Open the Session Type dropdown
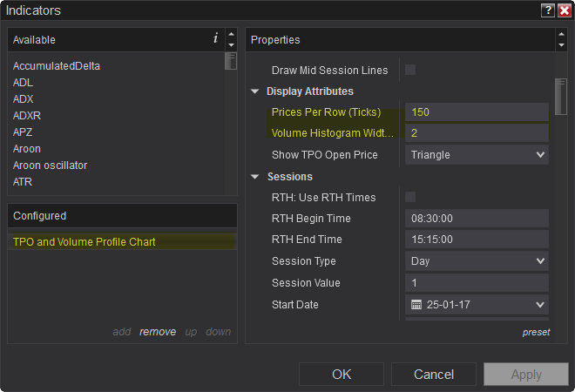Screen dimensions: 575x392 point(477,261)
